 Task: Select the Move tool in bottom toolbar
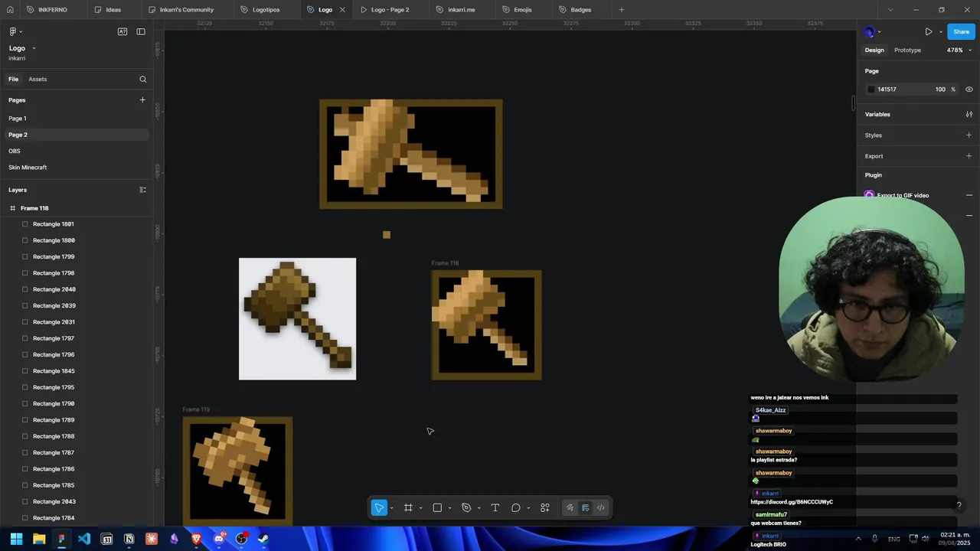coord(379,507)
